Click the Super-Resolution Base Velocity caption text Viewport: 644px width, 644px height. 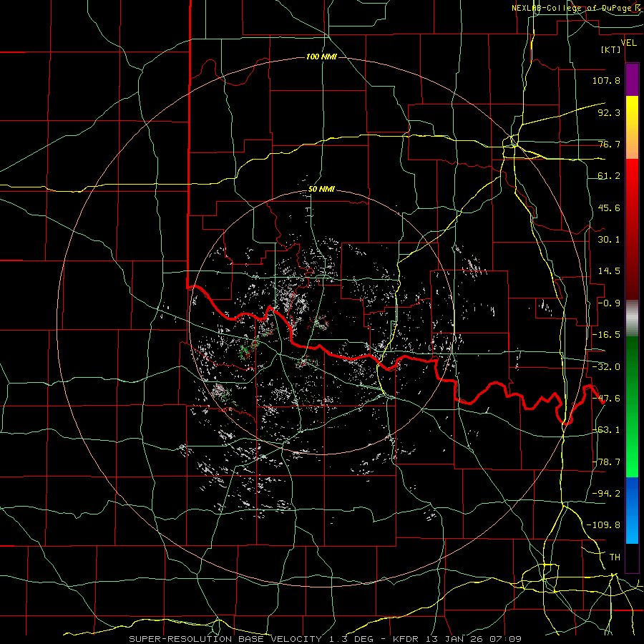(x=326, y=639)
